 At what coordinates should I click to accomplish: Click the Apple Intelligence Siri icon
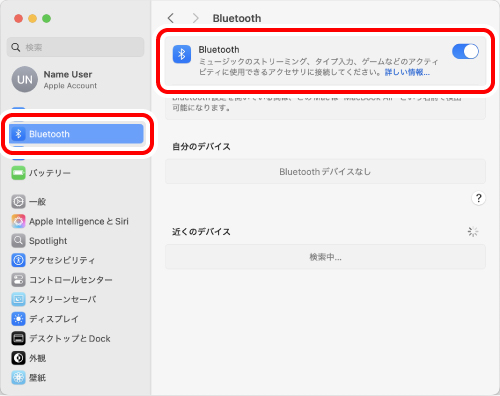click(18, 221)
